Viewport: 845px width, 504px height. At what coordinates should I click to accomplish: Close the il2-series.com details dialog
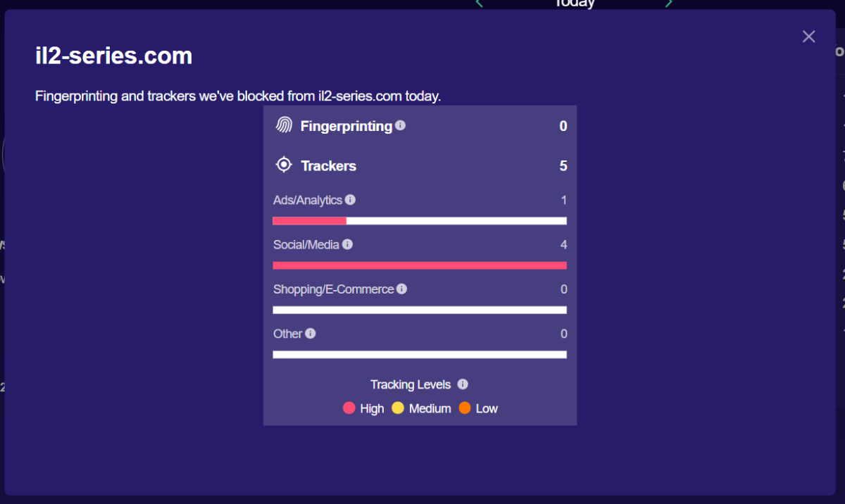[x=808, y=37]
